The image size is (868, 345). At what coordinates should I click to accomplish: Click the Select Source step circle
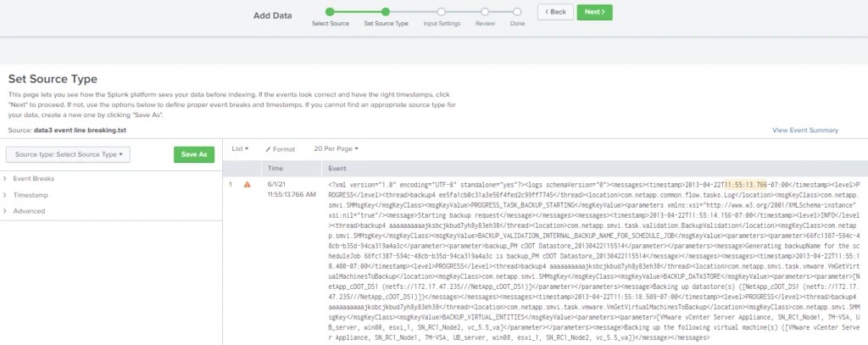tap(330, 12)
